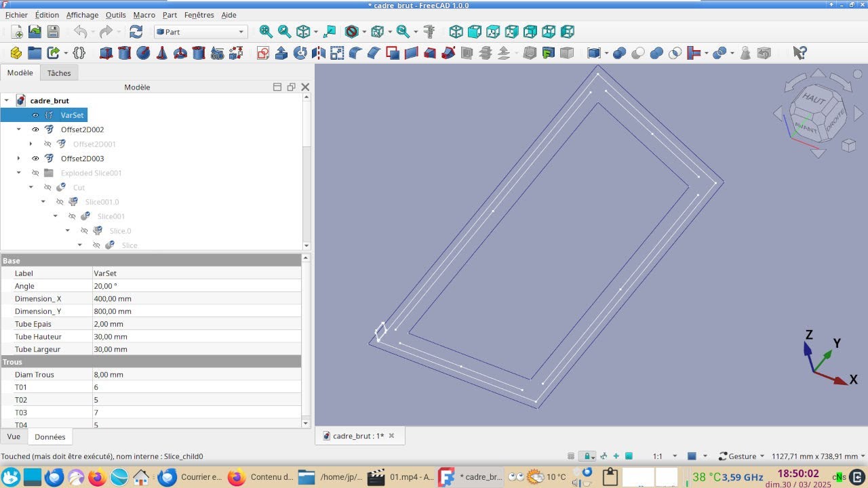The width and height of the screenshot is (868, 488).
Task: Hide the Offset2D003 object
Action: [x=36, y=159]
